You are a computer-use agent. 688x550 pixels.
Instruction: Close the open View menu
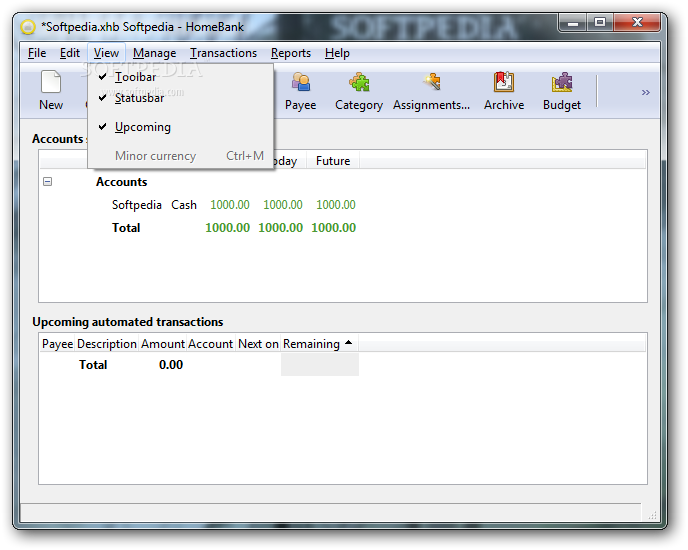[106, 53]
